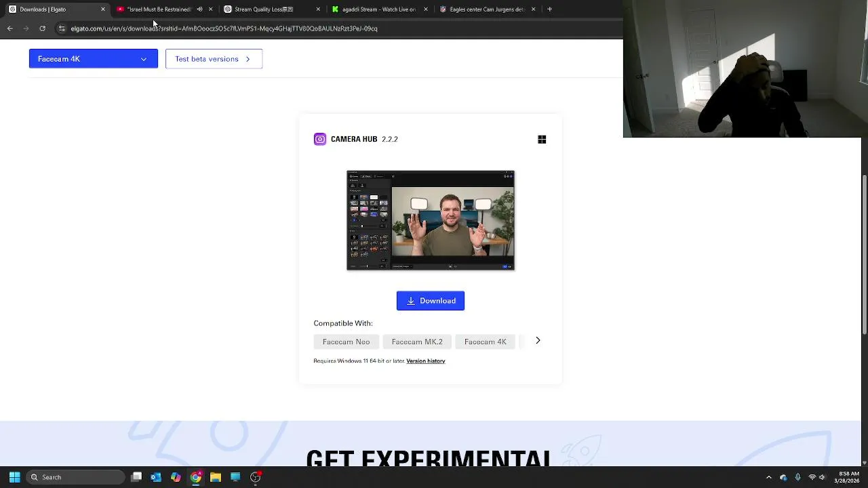Click the CAMERA HUB 2.2.2 title text
Image resolution: width=868 pixels, height=488 pixels.
tap(364, 140)
